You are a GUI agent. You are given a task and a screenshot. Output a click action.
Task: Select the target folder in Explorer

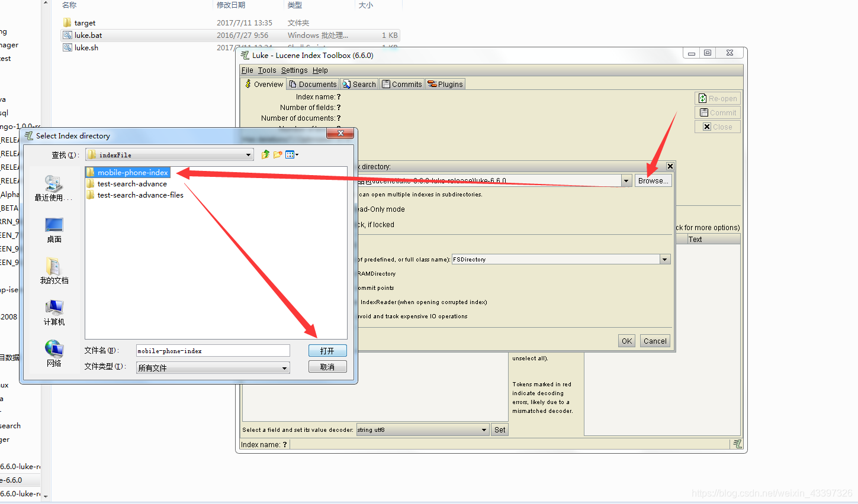pyautogui.click(x=79, y=22)
